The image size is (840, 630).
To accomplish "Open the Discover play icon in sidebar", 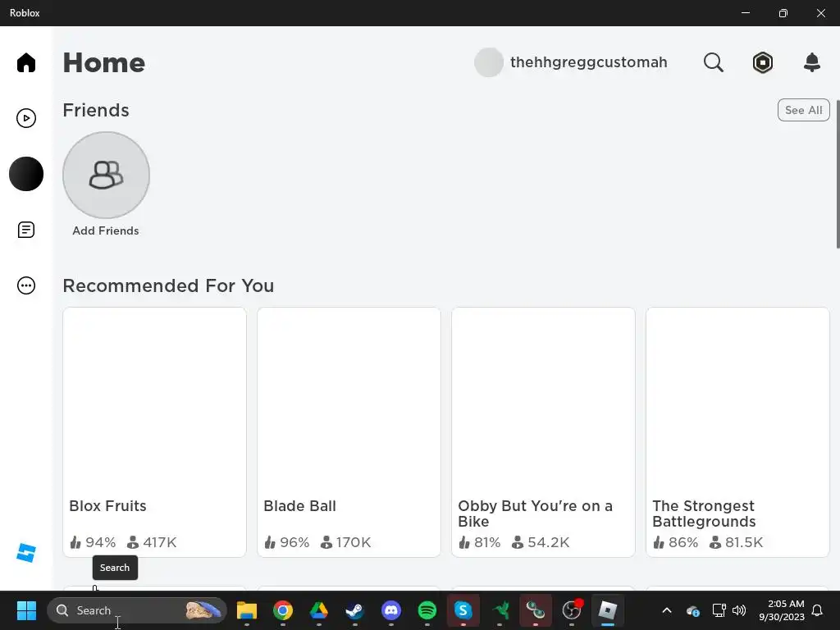I will pos(25,118).
